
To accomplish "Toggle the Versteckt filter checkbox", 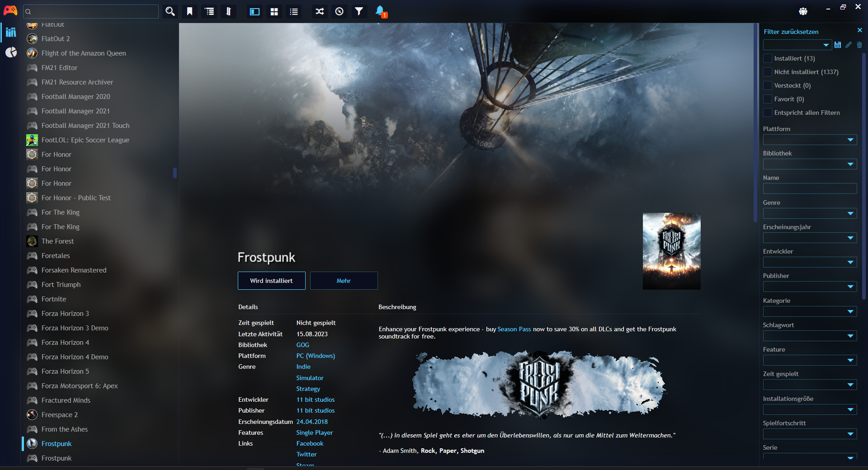I will 767,85.
